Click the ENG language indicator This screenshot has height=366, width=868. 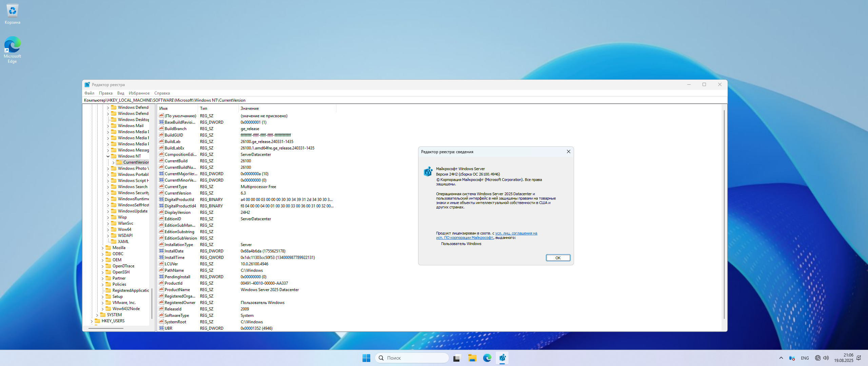point(805,358)
